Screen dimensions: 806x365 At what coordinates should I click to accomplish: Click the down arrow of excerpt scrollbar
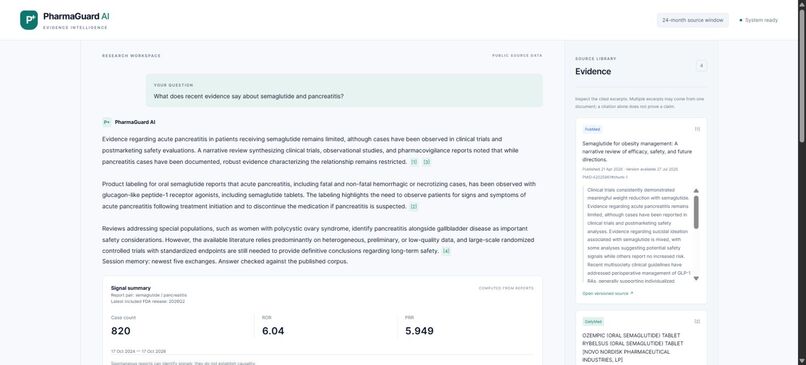(696, 278)
